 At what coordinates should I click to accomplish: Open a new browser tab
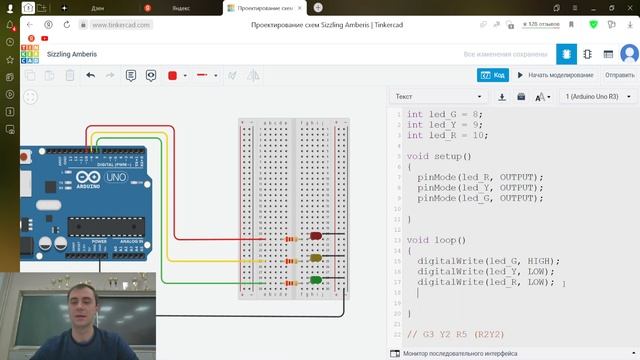[x=318, y=7]
